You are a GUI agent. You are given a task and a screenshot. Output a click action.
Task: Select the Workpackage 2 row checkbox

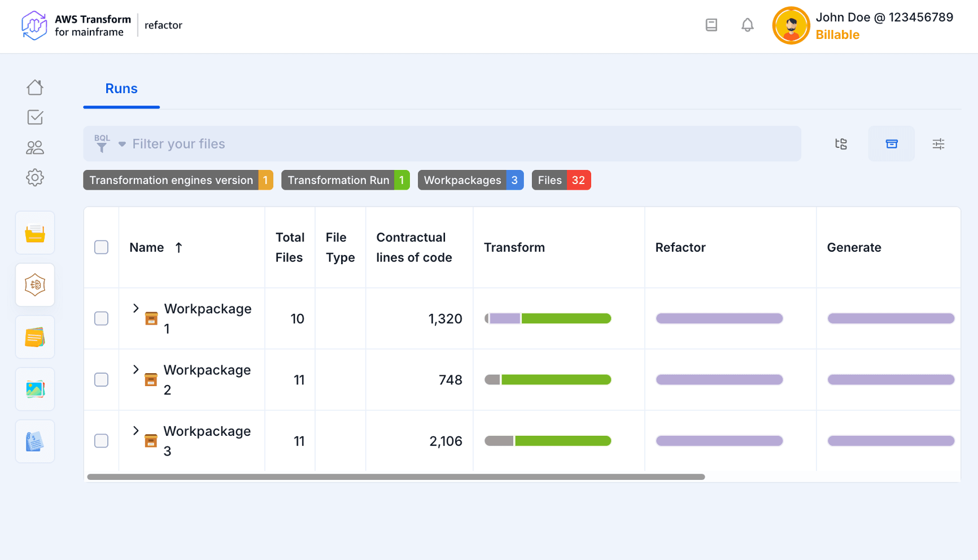click(x=102, y=380)
